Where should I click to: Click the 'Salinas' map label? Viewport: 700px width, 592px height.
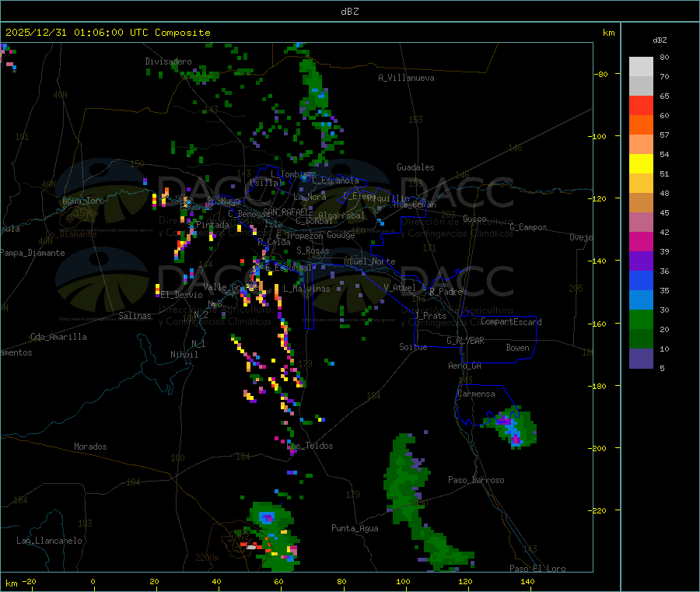[135, 316]
